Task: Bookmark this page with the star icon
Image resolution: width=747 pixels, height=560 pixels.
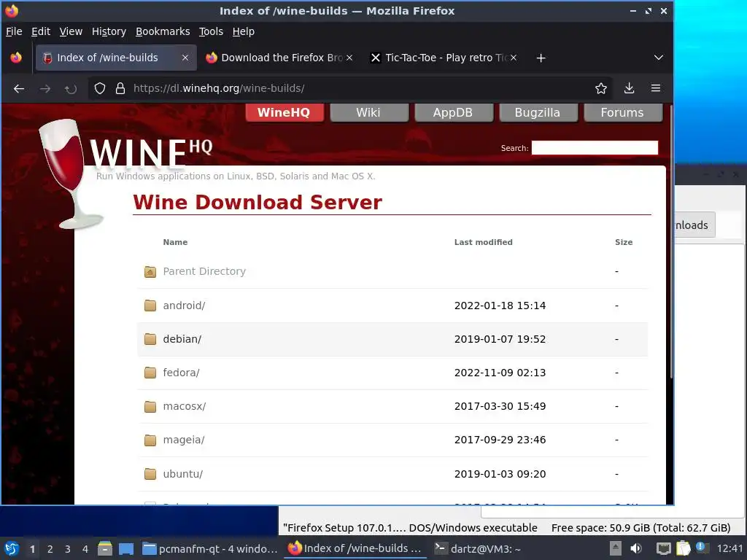Action: click(601, 88)
